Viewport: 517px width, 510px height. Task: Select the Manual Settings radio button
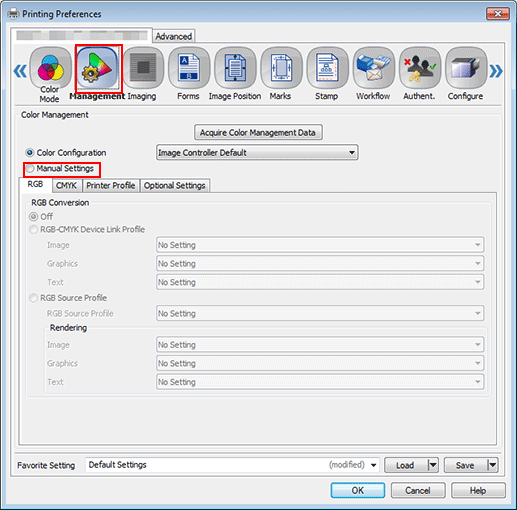coord(30,169)
